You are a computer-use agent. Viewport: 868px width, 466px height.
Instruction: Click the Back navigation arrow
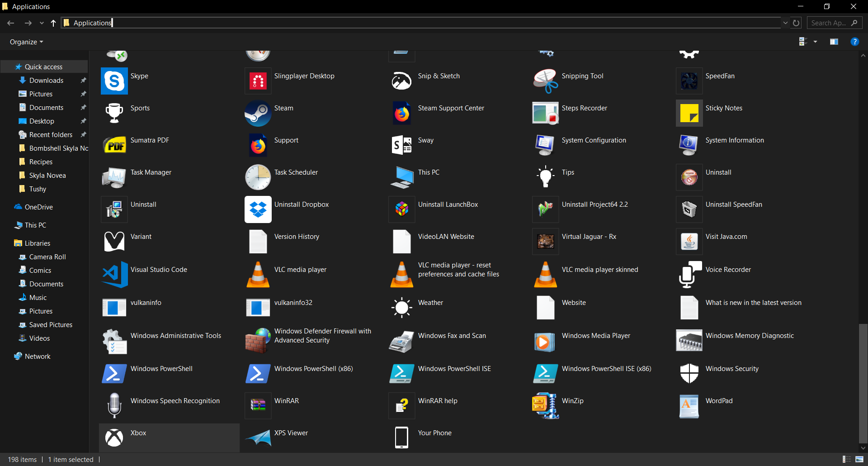(11, 23)
